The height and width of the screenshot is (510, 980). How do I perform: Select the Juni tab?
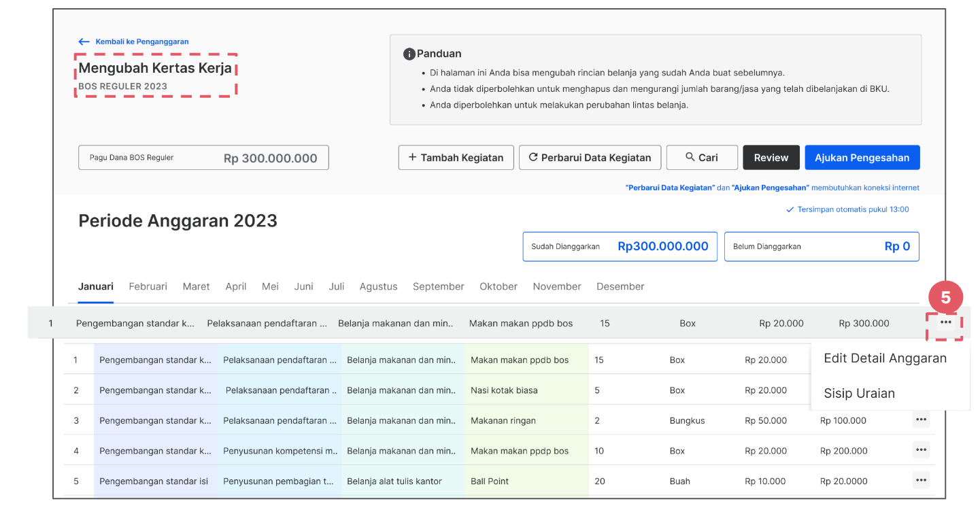tap(303, 286)
